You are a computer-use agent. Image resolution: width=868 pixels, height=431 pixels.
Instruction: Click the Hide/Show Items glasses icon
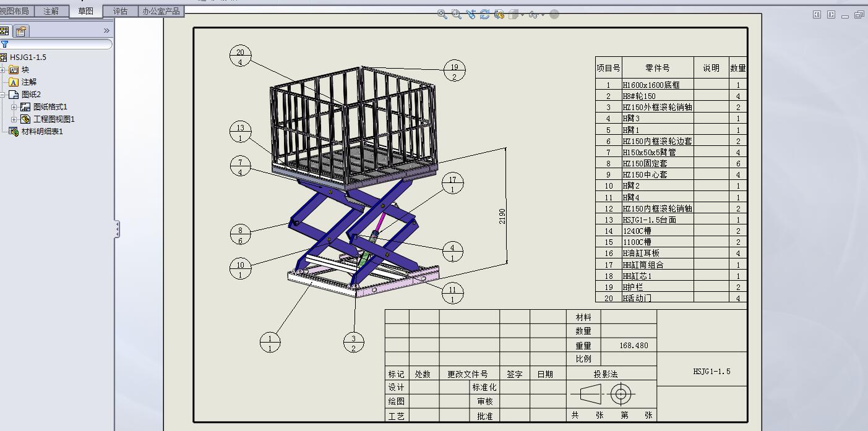click(x=534, y=14)
